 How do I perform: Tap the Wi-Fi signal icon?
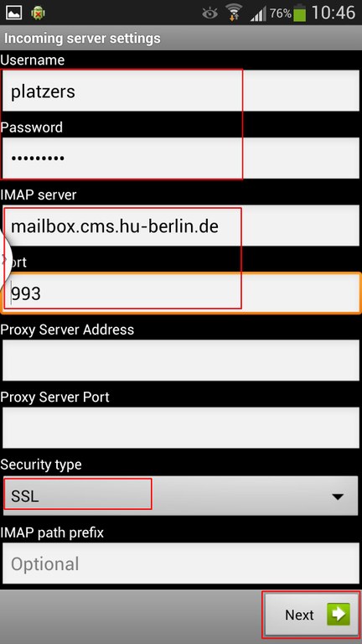[235, 13]
